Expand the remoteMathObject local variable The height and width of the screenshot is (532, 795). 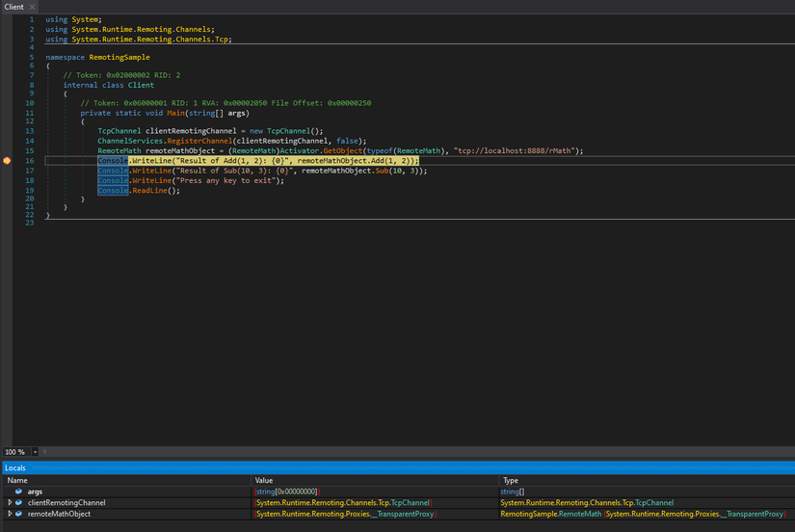[x=9, y=515]
